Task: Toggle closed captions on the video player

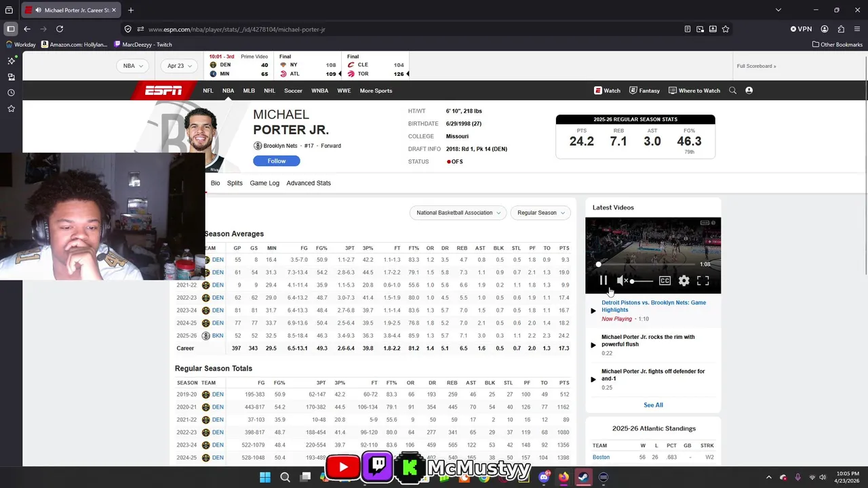Action: coord(665,281)
